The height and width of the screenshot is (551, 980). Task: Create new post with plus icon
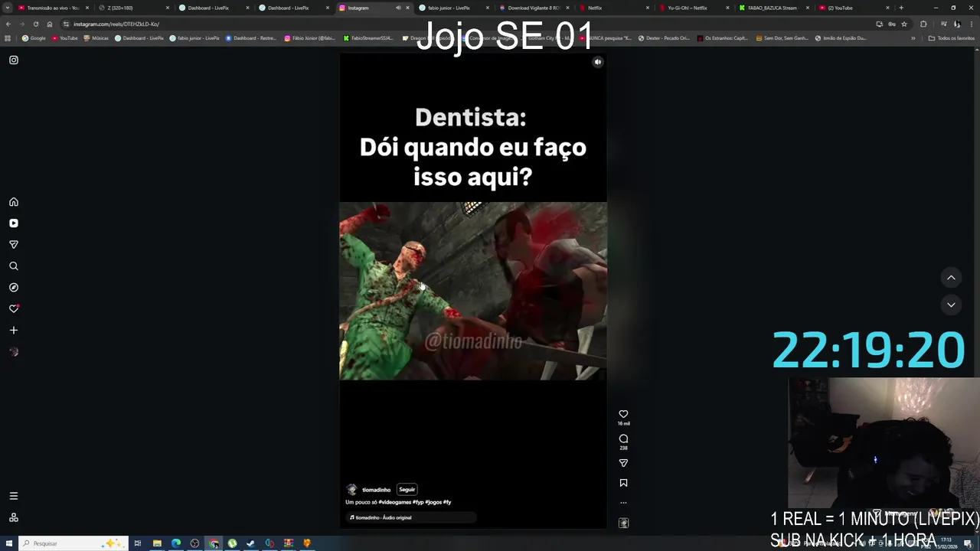(x=14, y=330)
